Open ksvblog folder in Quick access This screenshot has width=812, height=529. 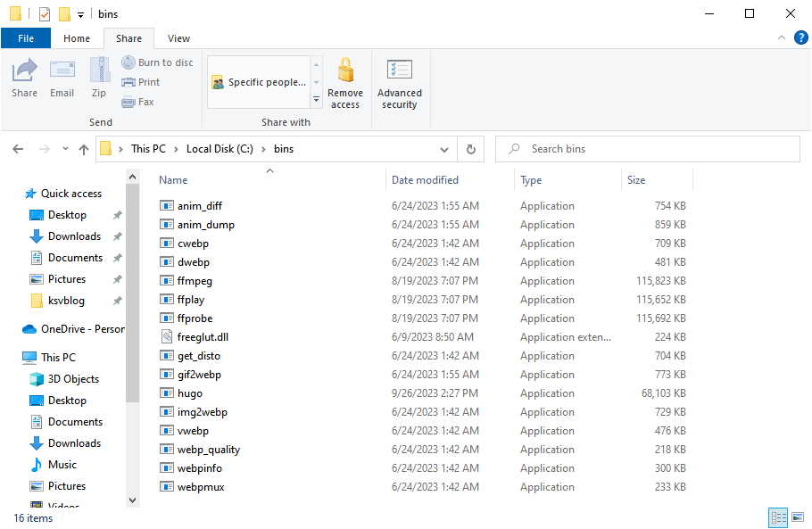(66, 301)
